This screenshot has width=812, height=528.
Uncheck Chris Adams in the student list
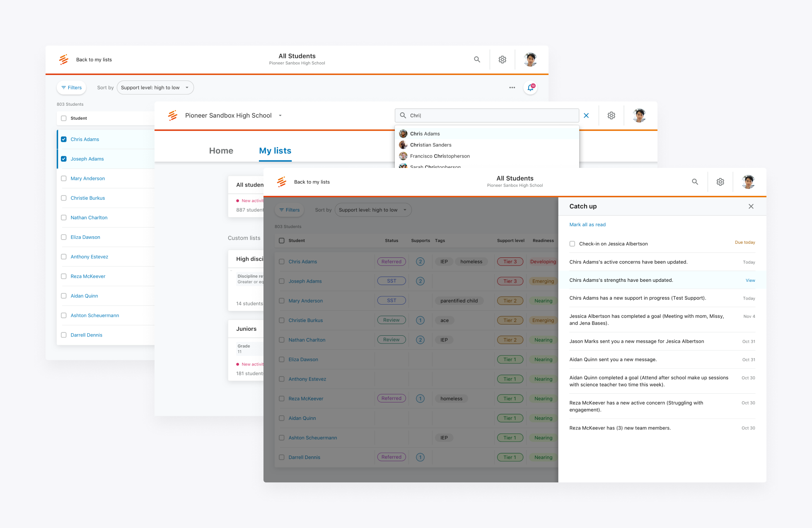[x=64, y=139]
